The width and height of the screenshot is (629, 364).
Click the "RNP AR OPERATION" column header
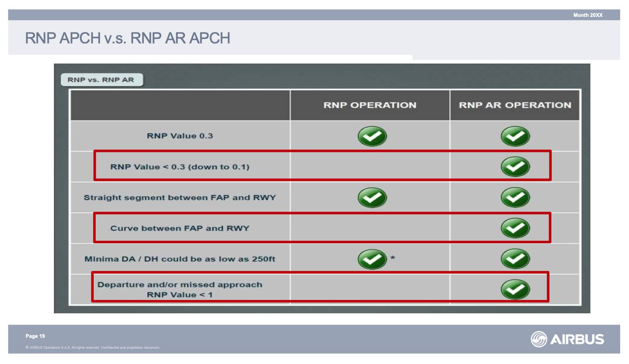coord(515,105)
